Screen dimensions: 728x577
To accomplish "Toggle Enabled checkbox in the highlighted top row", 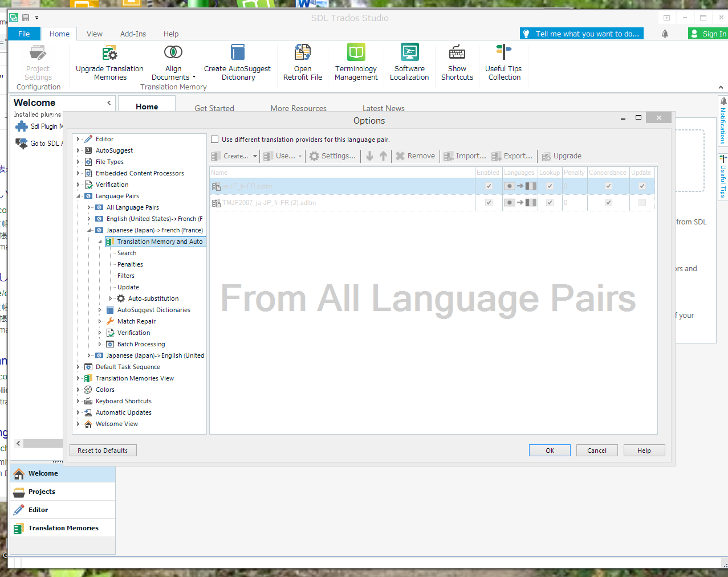I will pyautogui.click(x=489, y=186).
